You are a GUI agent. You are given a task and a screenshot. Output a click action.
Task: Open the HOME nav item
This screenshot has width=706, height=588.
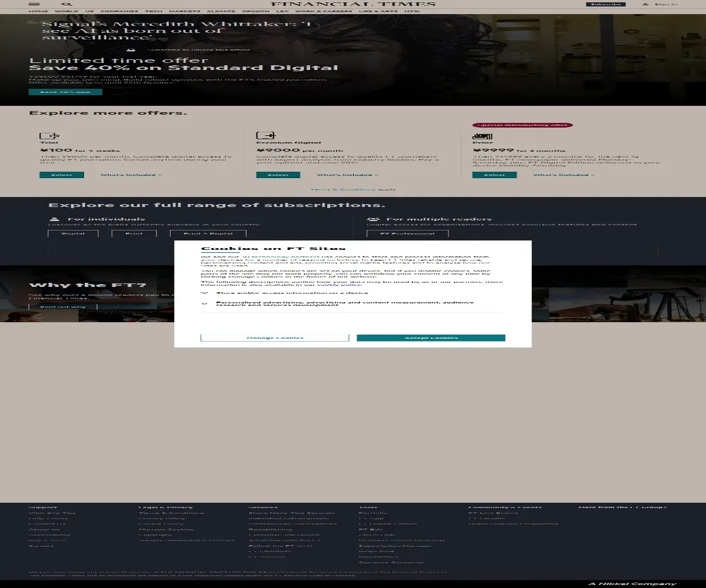(x=38, y=11)
